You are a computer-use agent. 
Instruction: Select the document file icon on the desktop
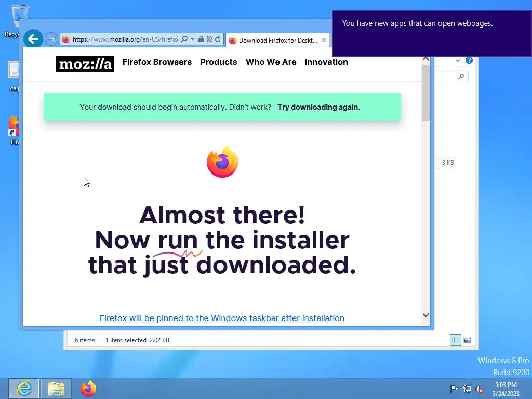click(x=14, y=76)
